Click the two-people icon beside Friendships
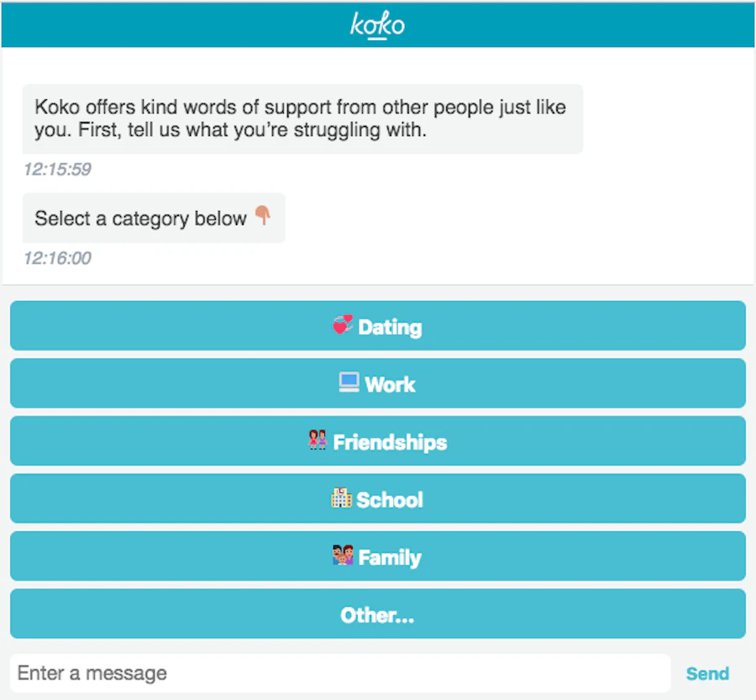The image size is (756, 700). click(318, 439)
